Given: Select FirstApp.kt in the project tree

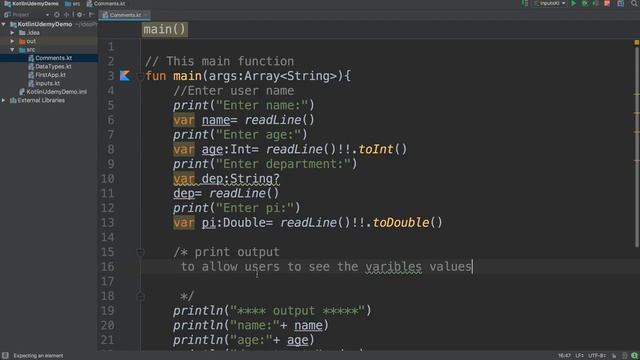Looking at the screenshot, I should point(50,75).
